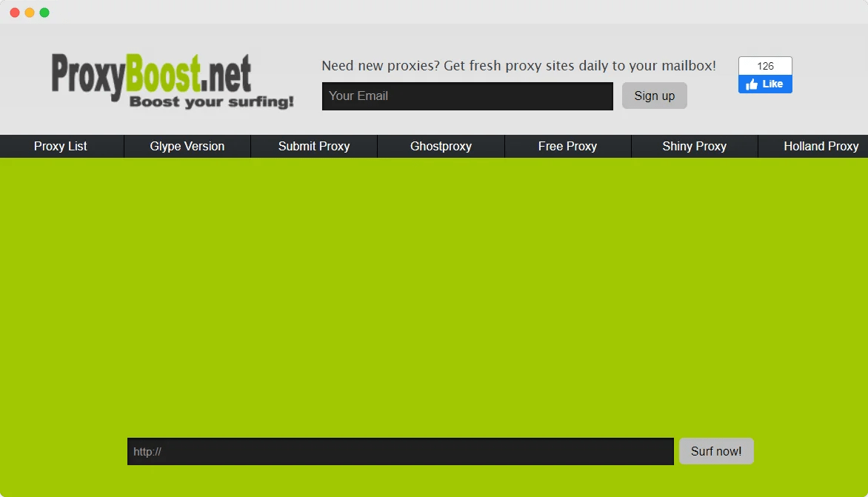Screen dimensions: 868x497
Task: Click the like counter showing 126
Action: pos(765,65)
